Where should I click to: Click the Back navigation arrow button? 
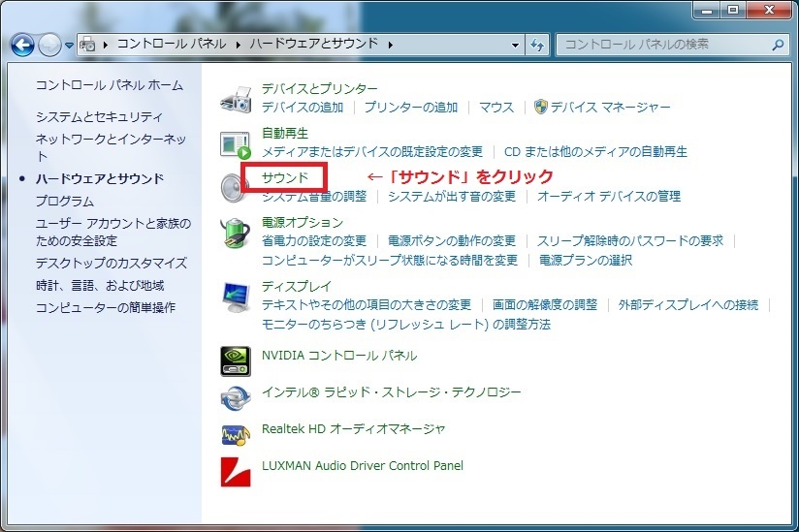[22, 45]
